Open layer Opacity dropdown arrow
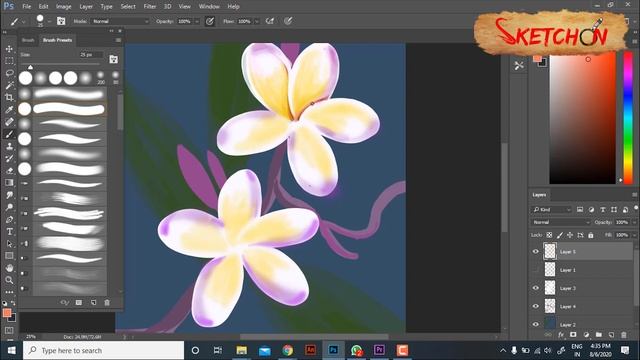The height and width of the screenshot is (360, 640). click(633, 222)
